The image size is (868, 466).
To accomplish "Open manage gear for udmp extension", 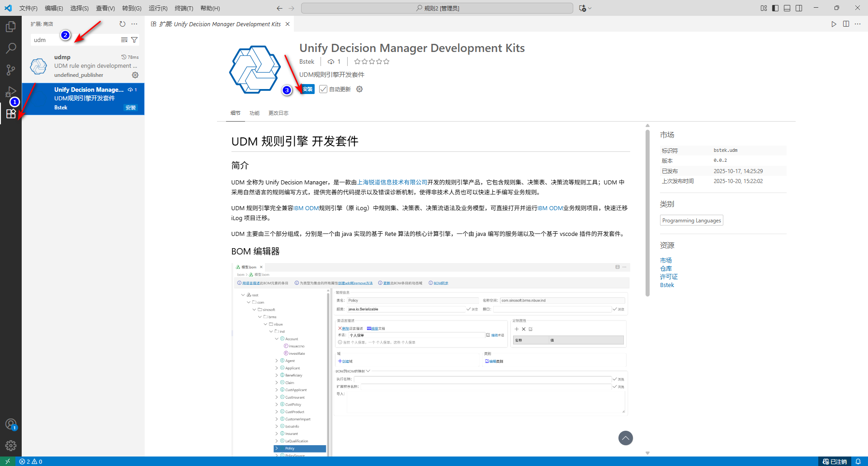I will point(135,75).
